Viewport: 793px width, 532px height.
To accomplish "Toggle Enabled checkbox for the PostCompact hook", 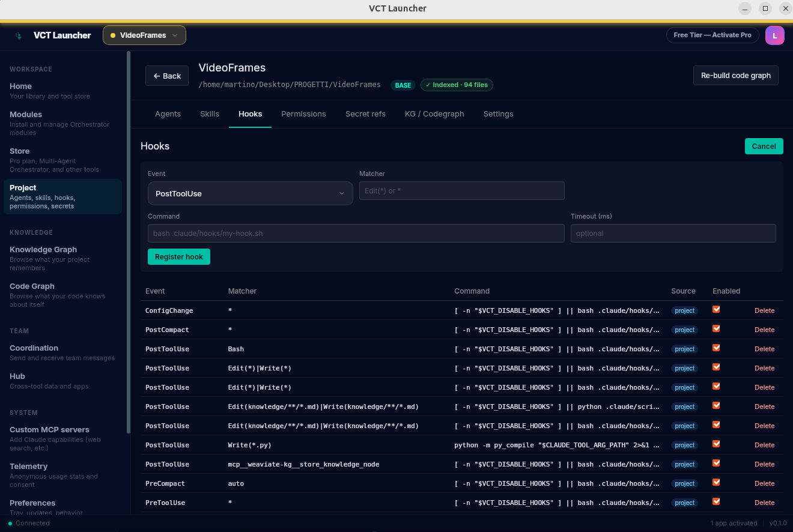I will [716, 329].
